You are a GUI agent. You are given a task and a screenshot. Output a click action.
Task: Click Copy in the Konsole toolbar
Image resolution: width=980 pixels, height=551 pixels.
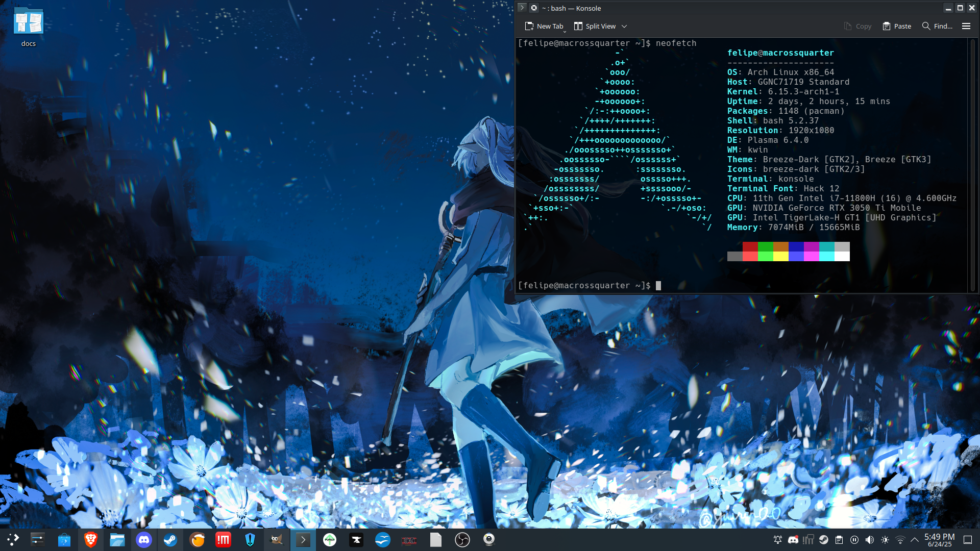(858, 26)
